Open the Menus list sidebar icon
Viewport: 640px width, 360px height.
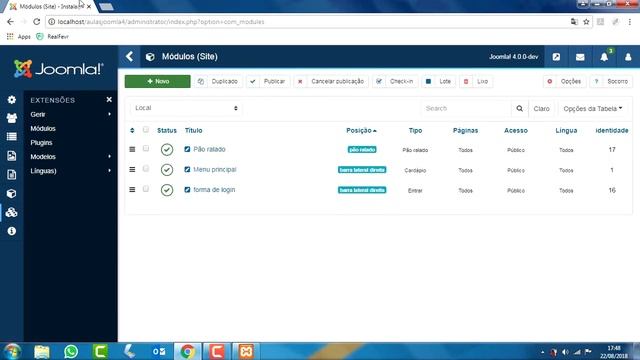click(11, 137)
